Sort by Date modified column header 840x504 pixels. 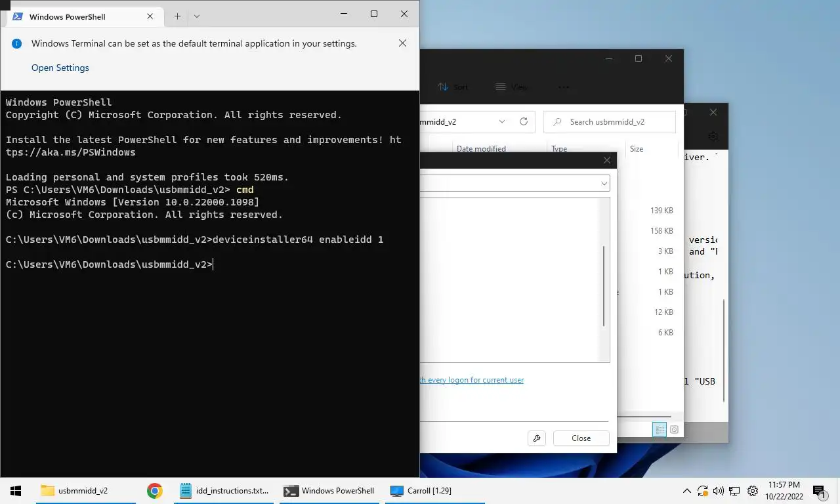pos(481,149)
